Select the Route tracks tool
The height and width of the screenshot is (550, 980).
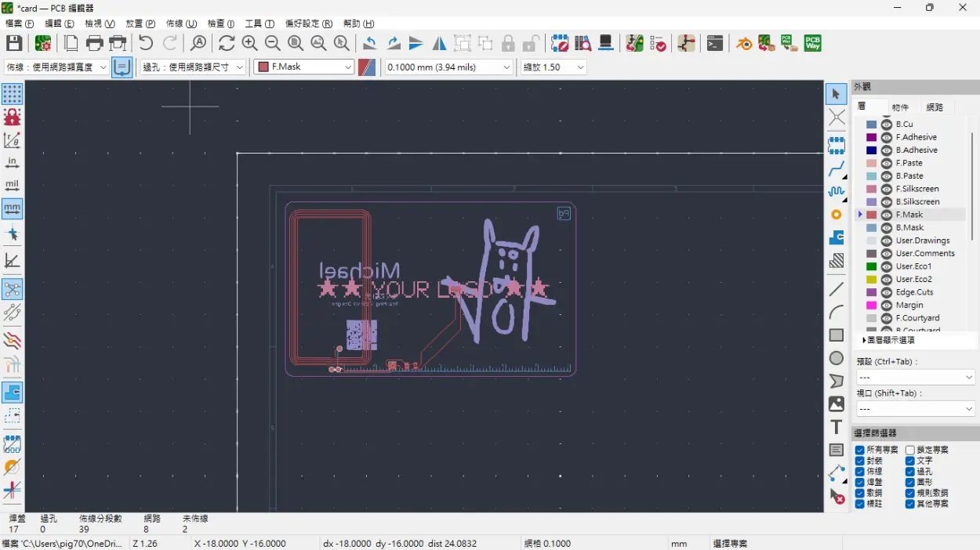pos(837,168)
